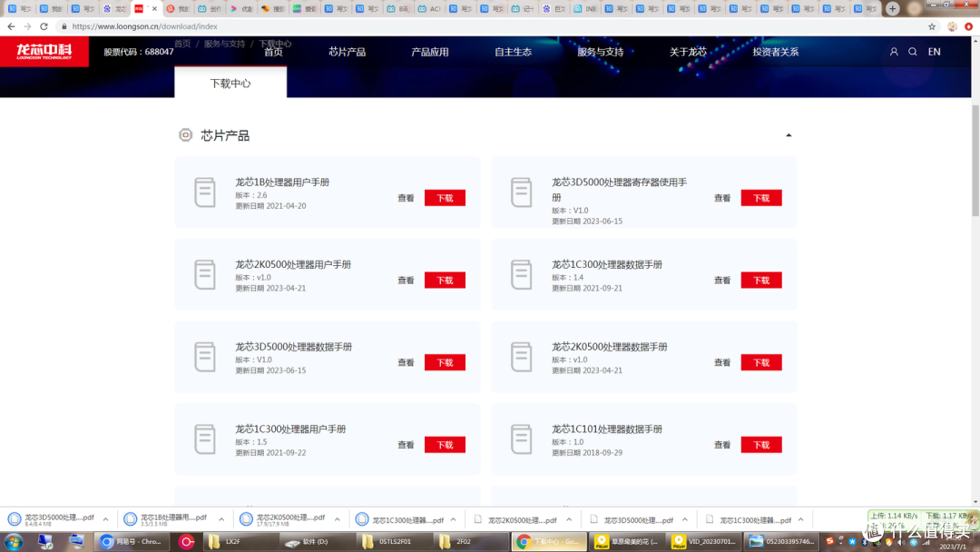Click document icon of 龙芯1C300处理器数据手册
Viewport: 980px width, 552px height.
[521, 274]
